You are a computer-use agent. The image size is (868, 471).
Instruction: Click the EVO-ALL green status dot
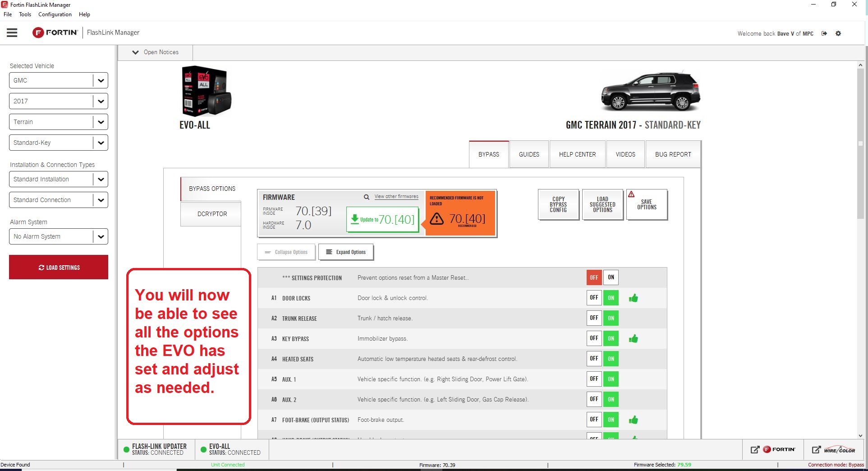[203, 449]
